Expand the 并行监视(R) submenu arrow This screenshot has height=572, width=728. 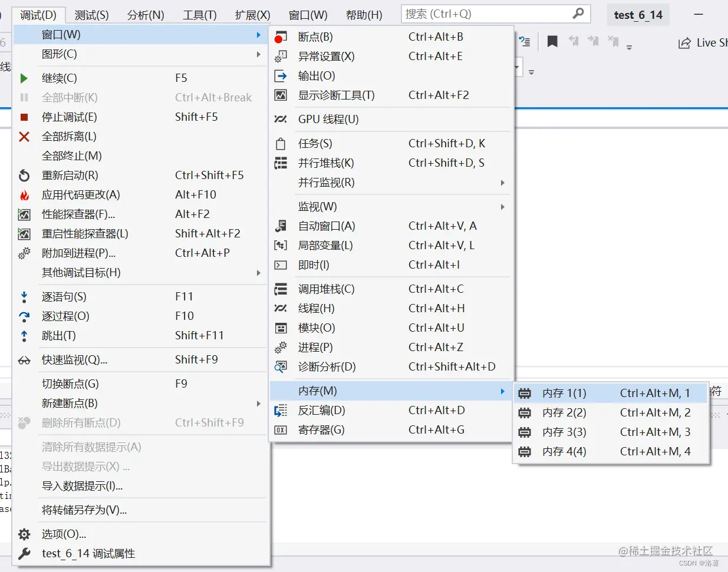502,183
